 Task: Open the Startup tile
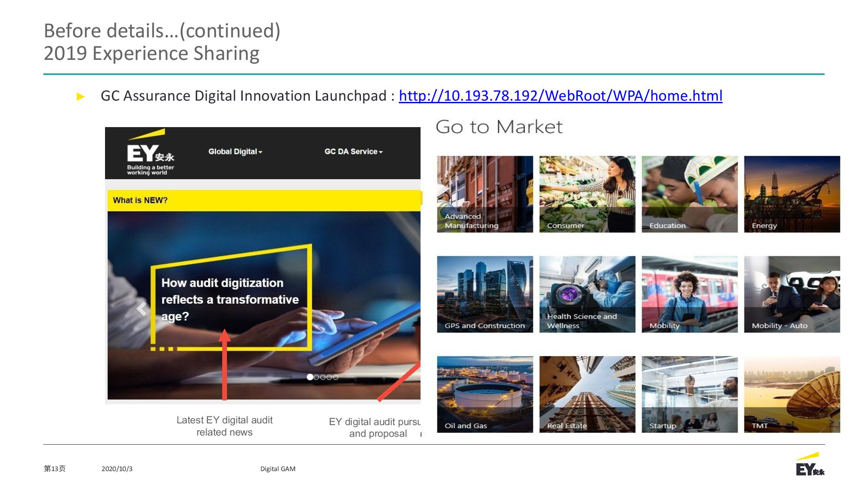(x=690, y=394)
